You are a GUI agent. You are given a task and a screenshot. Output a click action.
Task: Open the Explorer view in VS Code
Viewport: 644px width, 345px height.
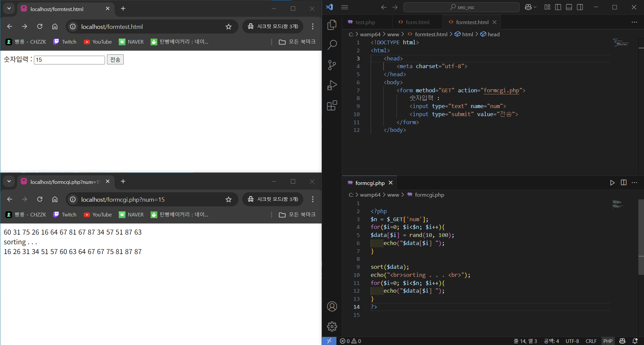click(332, 24)
